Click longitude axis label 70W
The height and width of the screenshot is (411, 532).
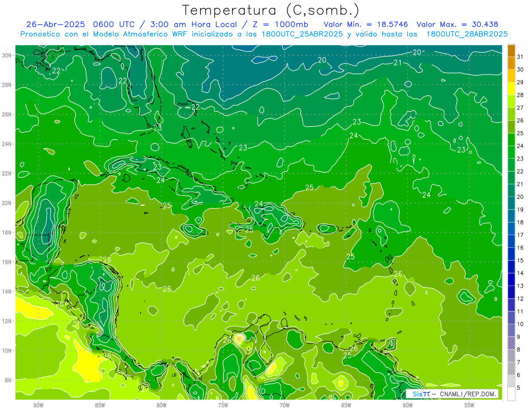coord(285,405)
